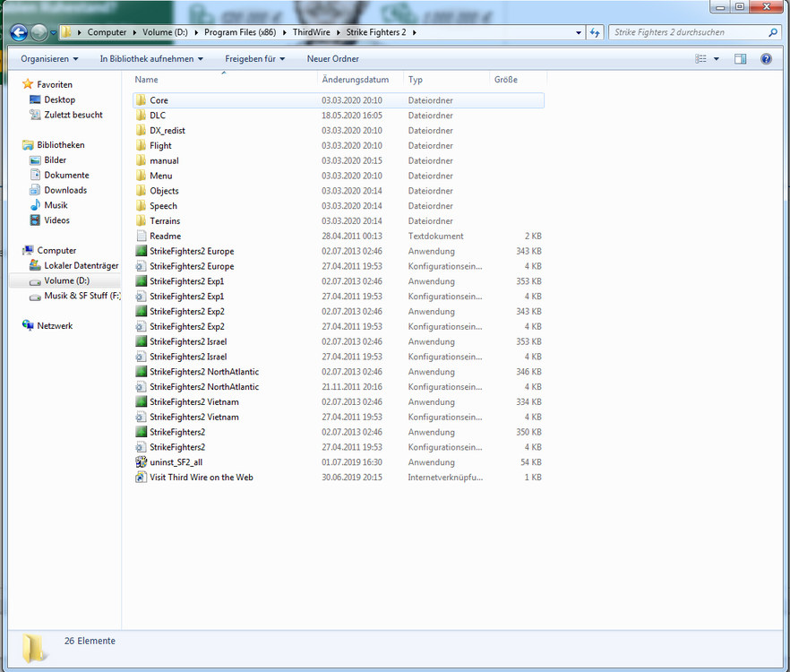Screen dimensions: 790x672
Task: Click the search magnifier icon
Action: pos(773,32)
